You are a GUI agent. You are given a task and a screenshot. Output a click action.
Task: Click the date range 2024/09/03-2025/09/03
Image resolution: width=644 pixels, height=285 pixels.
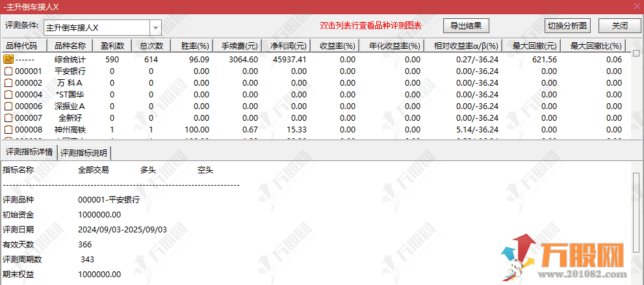122,230
